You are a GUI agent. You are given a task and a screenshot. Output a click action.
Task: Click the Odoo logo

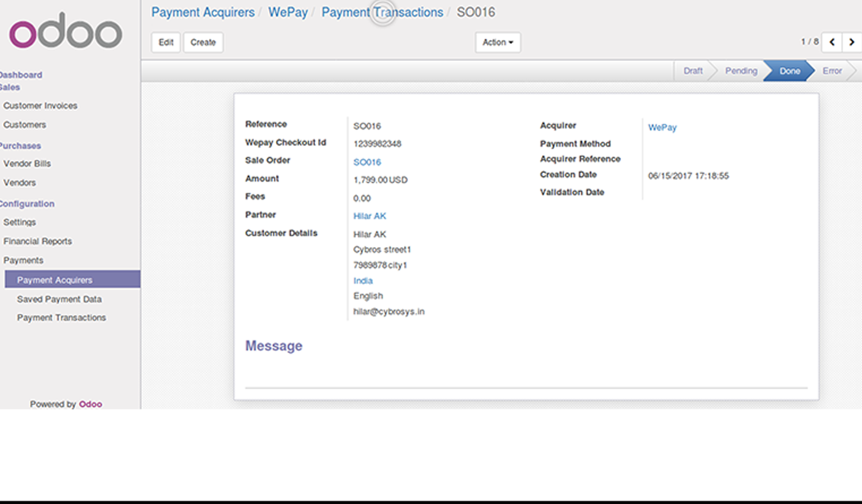(66, 31)
